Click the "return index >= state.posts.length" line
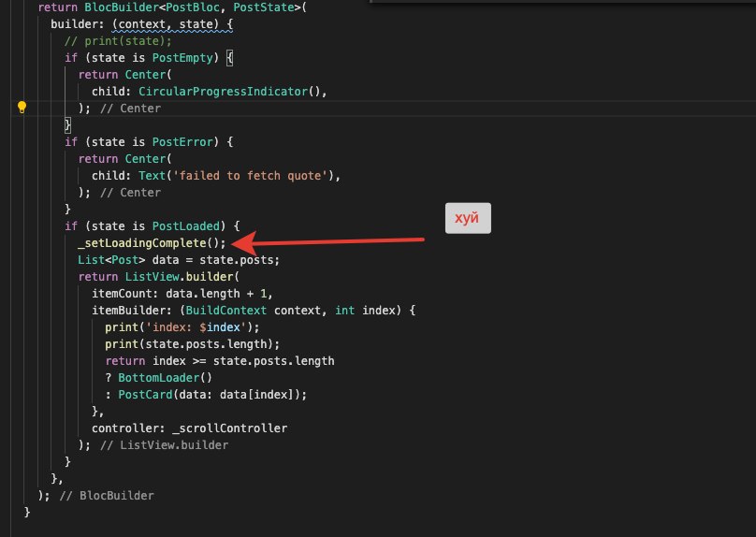756x537 pixels. (x=220, y=361)
